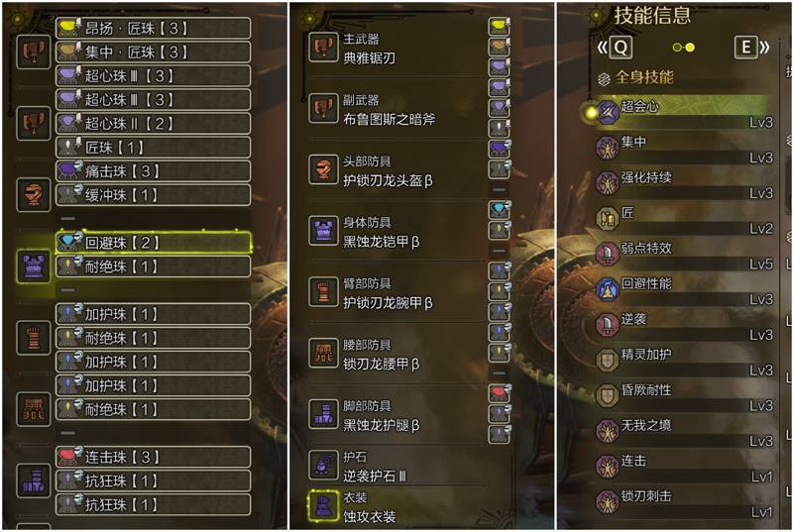Viewport: 793px width, 532px height.
Task: Select the 脚部防具 leg armor icon
Action: click(x=323, y=414)
